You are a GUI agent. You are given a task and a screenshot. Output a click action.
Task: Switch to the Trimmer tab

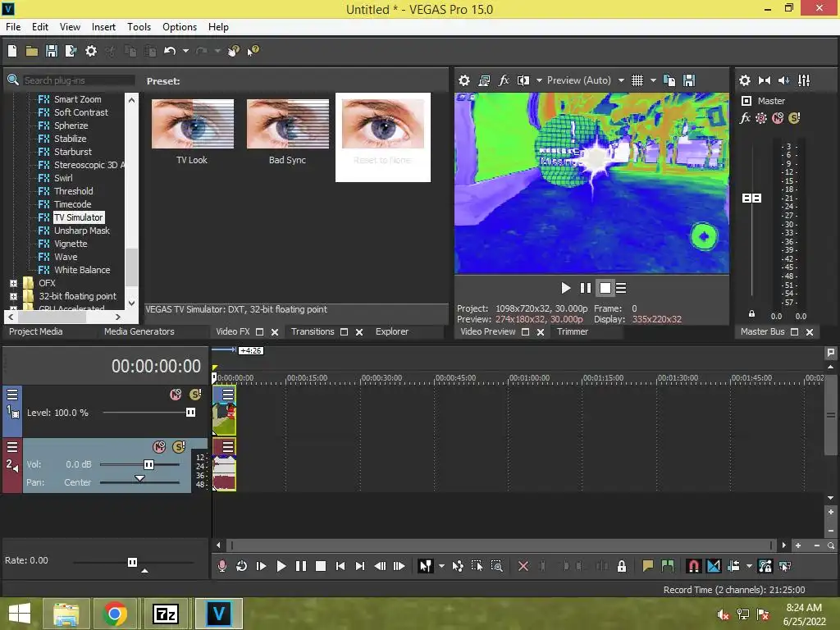(x=573, y=331)
